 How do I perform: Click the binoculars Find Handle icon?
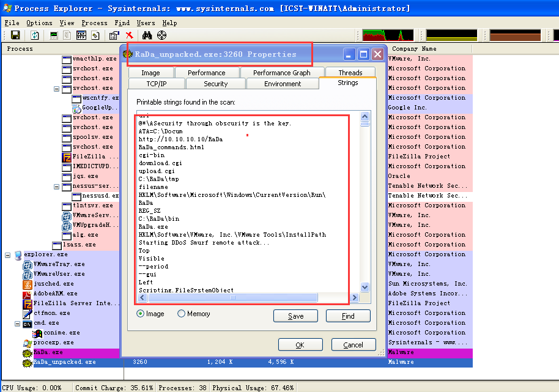[x=147, y=35]
